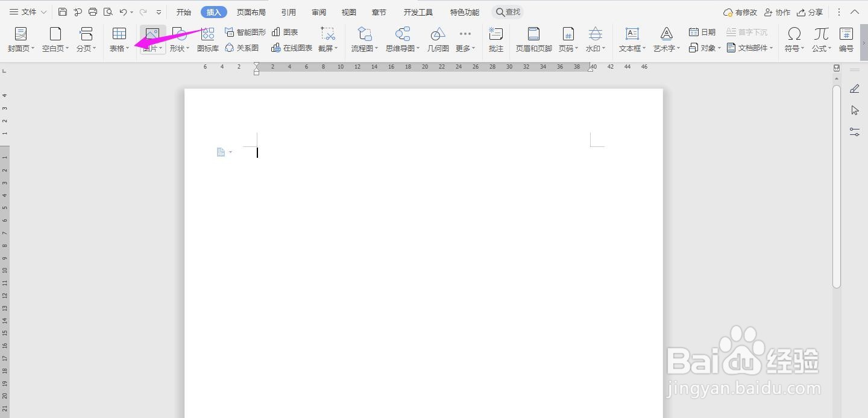Click the pen icon in right sidebar
This screenshot has width=868, height=418.
pyautogui.click(x=855, y=89)
